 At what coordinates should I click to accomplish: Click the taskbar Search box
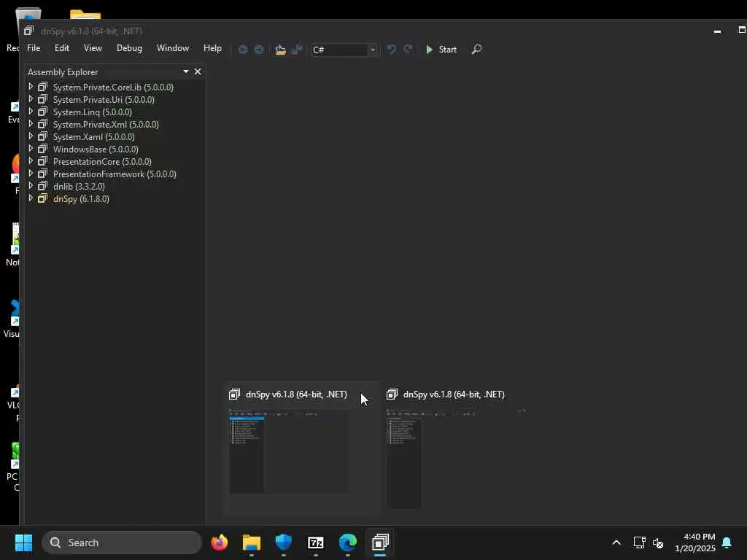122,542
